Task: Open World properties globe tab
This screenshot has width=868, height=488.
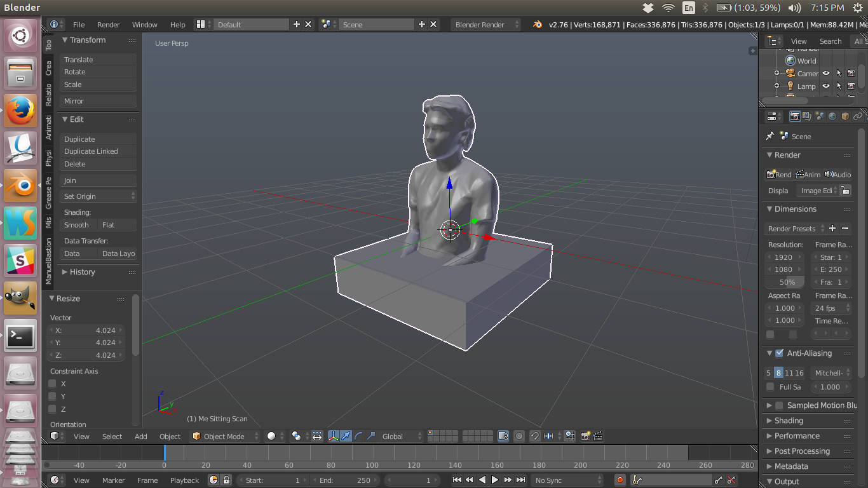Action: coord(832,116)
